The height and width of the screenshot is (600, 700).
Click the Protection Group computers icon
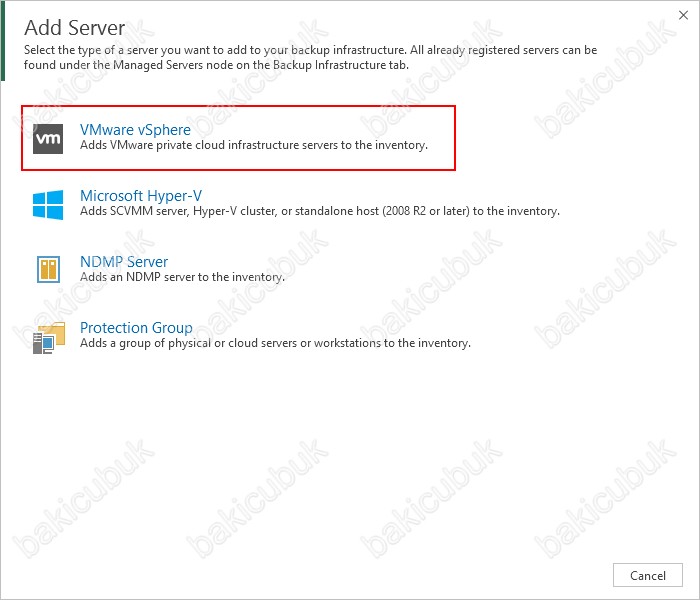[x=49, y=338]
